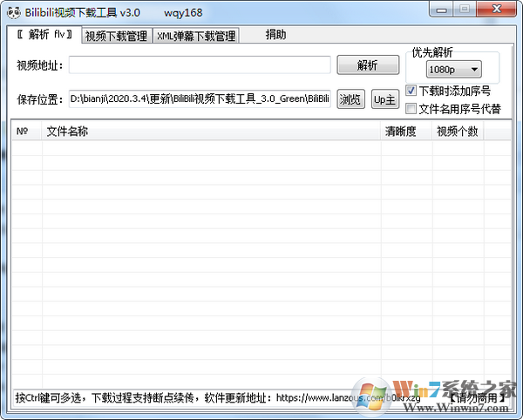
Task: Click the 视频个数 column header
Action: click(458, 132)
